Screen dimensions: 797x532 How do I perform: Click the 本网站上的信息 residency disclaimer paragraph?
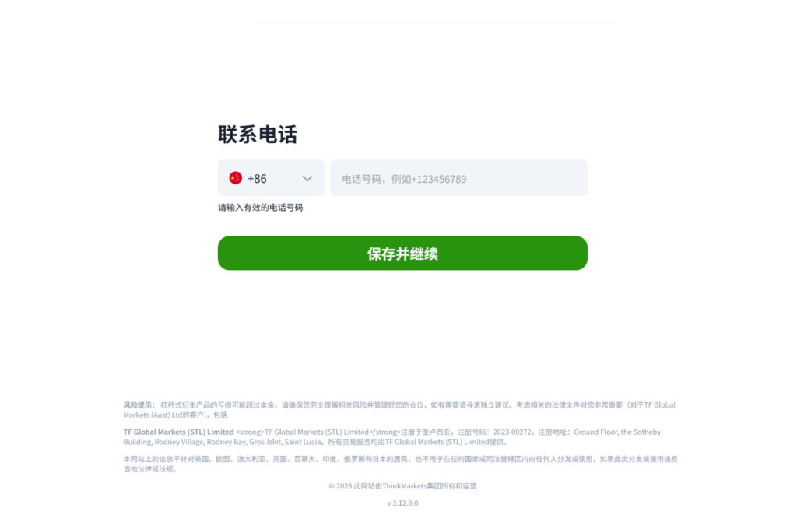coord(401,464)
